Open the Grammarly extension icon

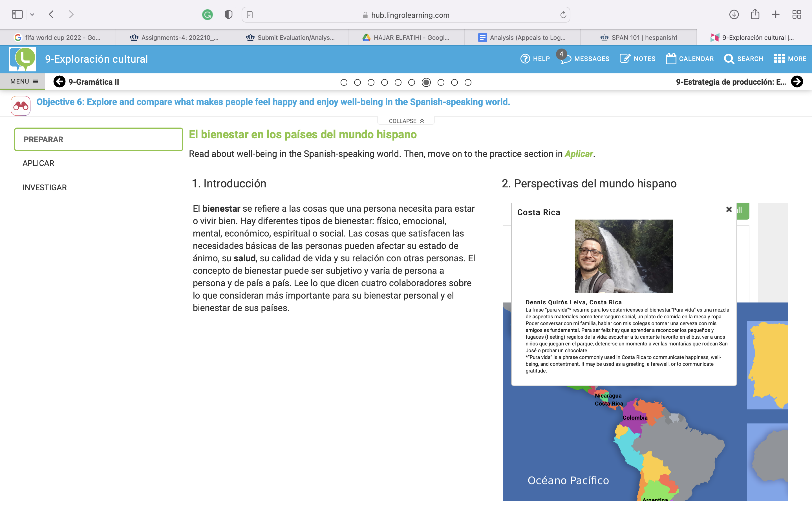(207, 15)
